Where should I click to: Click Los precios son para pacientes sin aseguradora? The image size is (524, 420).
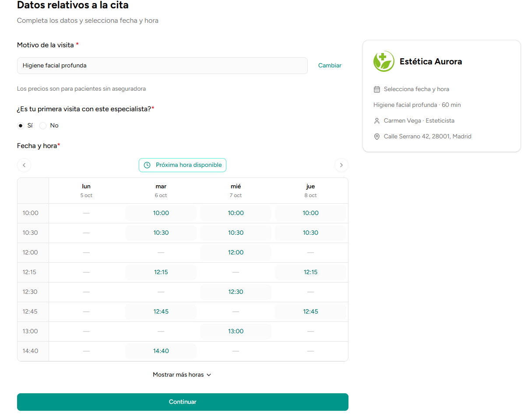pyautogui.click(x=81, y=89)
